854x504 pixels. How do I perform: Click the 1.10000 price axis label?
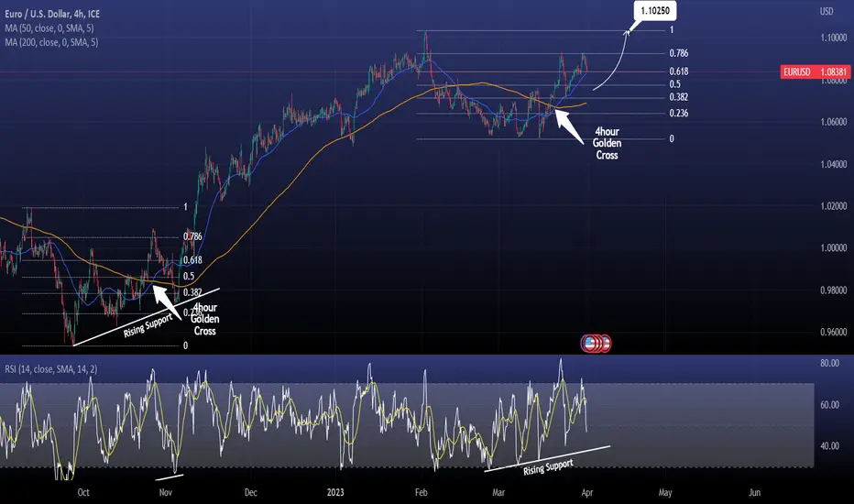point(833,38)
